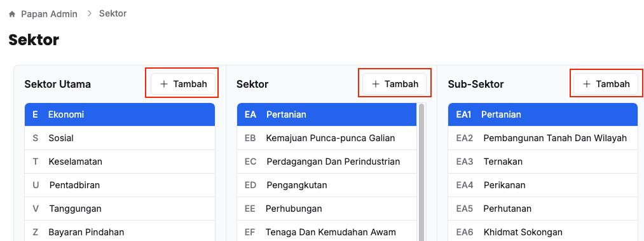This screenshot has height=241, width=644.
Task: Choose Pentadbiran from Sektor Utama
Action: pos(120,185)
